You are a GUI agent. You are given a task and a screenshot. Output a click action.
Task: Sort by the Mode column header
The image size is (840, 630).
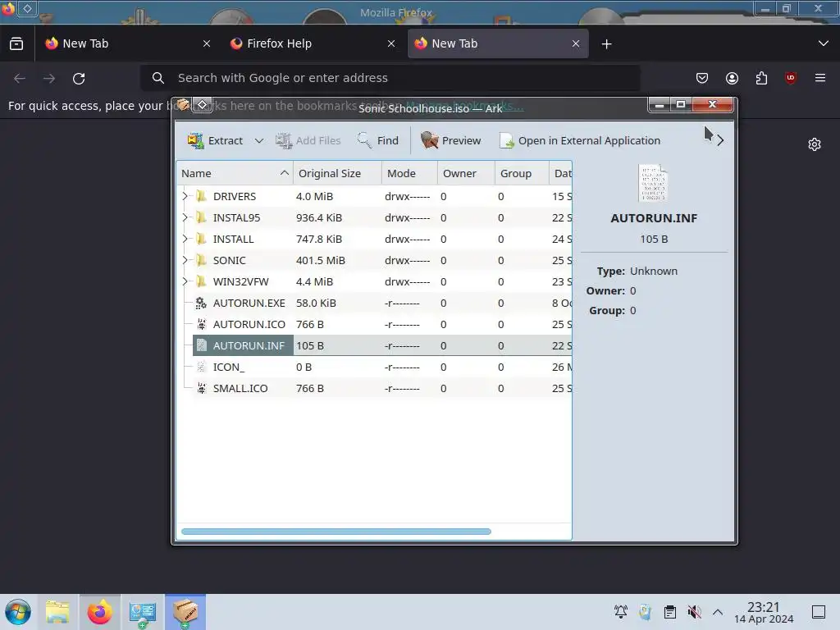pyautogui.click(x=409, y=173)
